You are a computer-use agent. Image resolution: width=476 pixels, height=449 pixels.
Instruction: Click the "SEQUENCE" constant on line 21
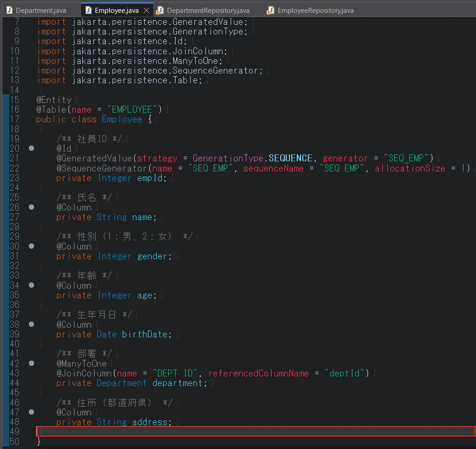click(x=290, y=158)
